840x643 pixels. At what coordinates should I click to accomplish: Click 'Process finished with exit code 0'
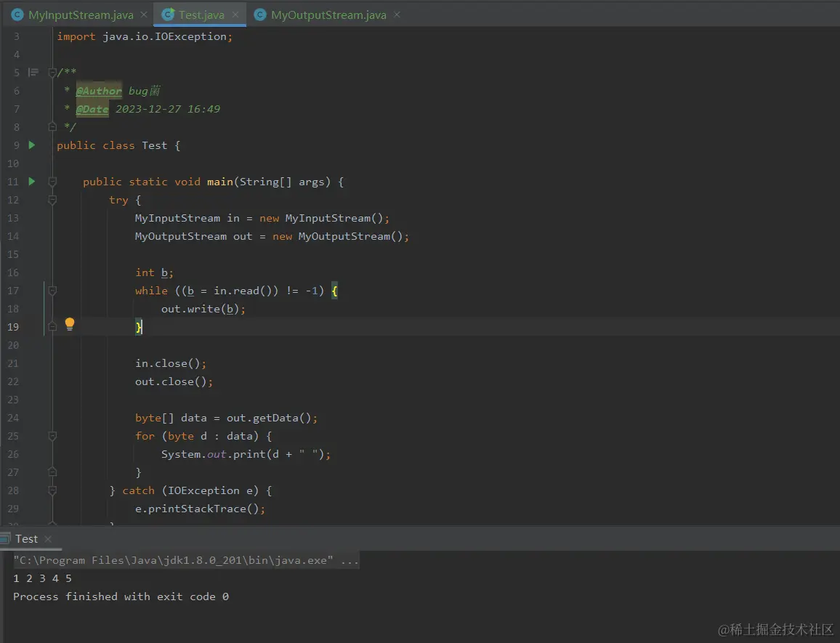coord(121,597)
